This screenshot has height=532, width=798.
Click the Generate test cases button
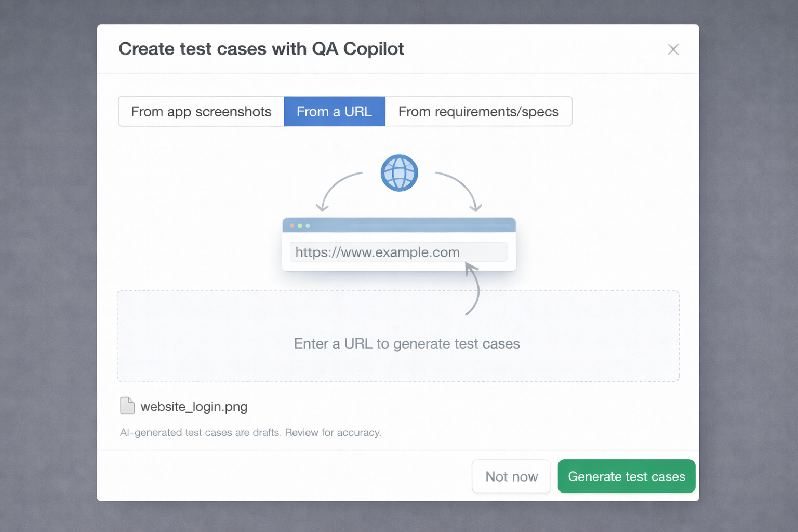(626, 476)
